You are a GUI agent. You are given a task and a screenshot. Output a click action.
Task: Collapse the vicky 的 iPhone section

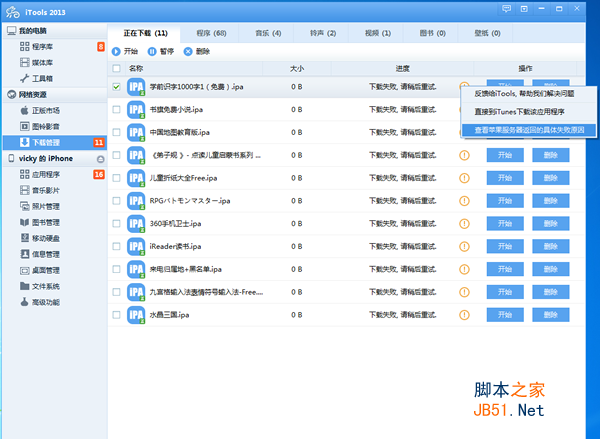coord(55,158)
